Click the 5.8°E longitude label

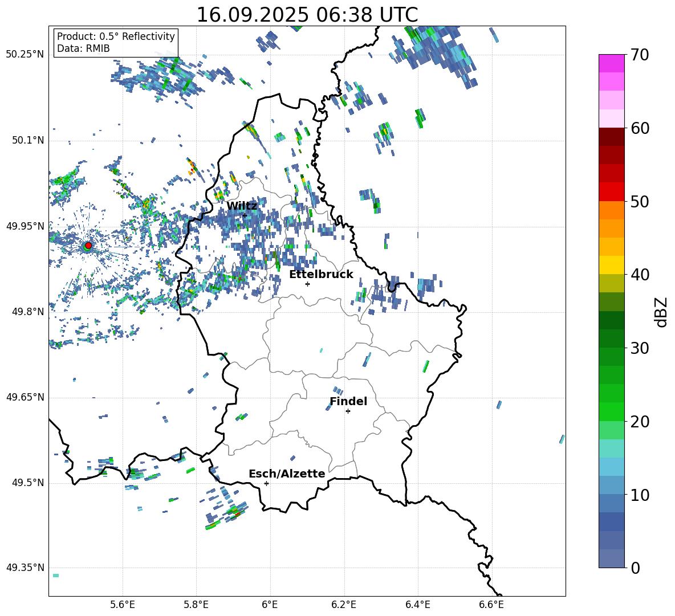click(x=196, y=605)
